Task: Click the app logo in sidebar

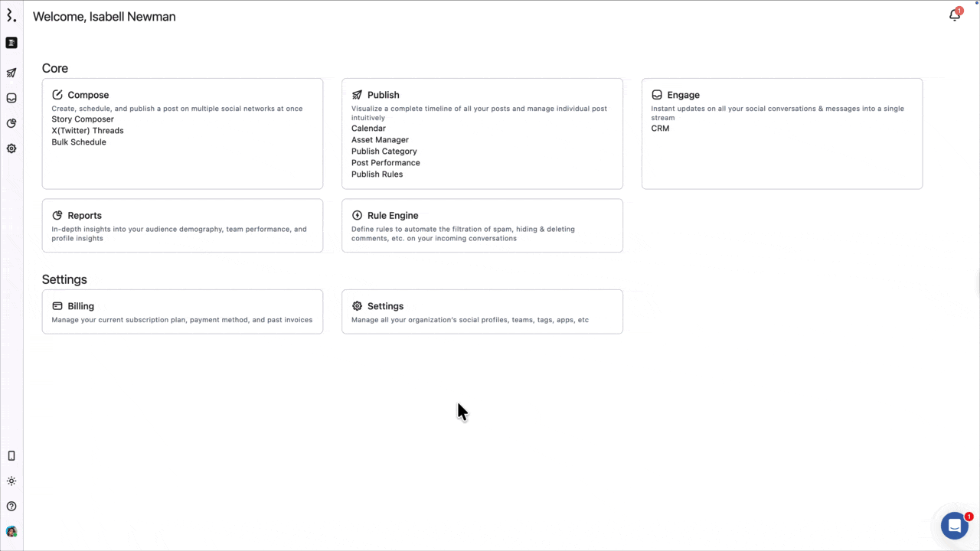Action: point(11,15)
